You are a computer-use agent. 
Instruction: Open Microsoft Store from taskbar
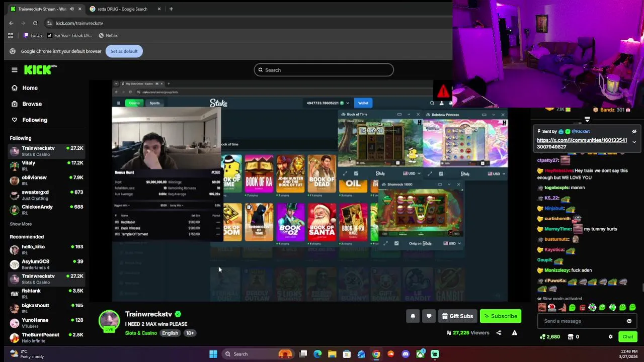coord(347,354)
